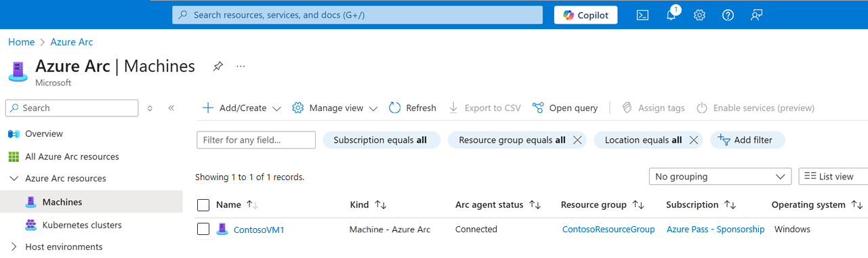The height and width of the screenshot is (258, 868).
Task: Focus the global search bar
Action: (357, 15)
